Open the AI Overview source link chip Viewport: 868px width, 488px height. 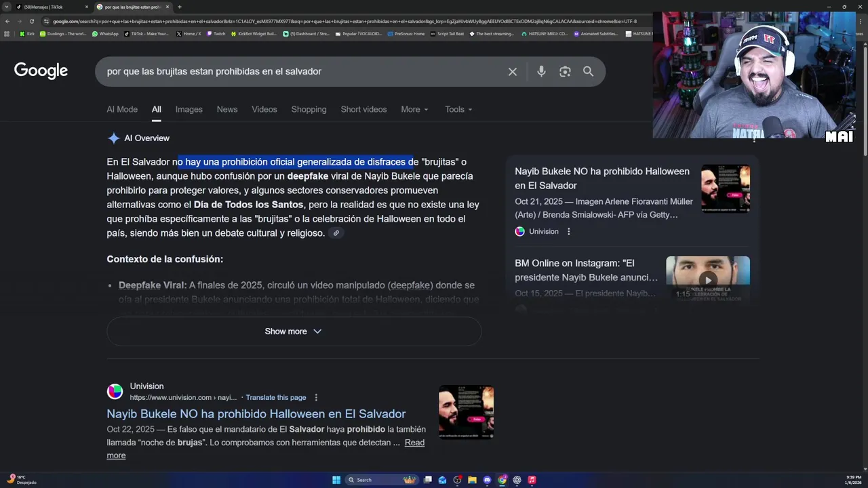336,233
